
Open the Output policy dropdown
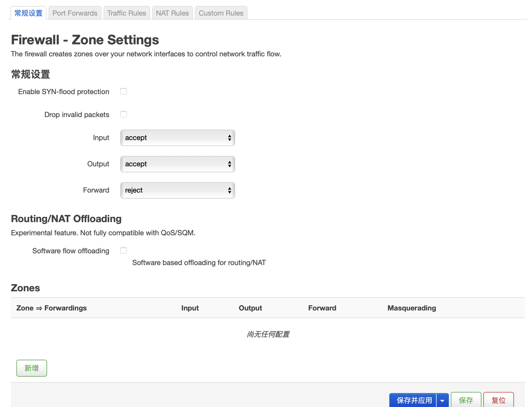177,164
